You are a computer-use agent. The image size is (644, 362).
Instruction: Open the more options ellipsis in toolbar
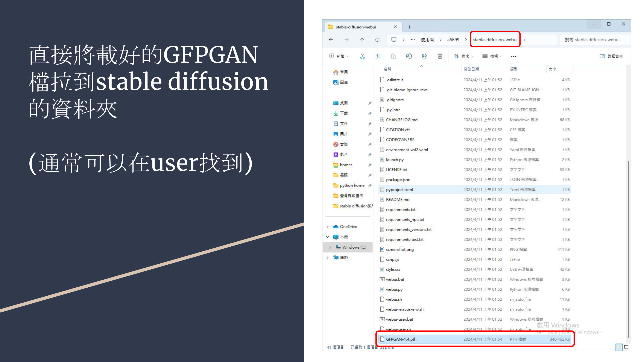[514, 56]
